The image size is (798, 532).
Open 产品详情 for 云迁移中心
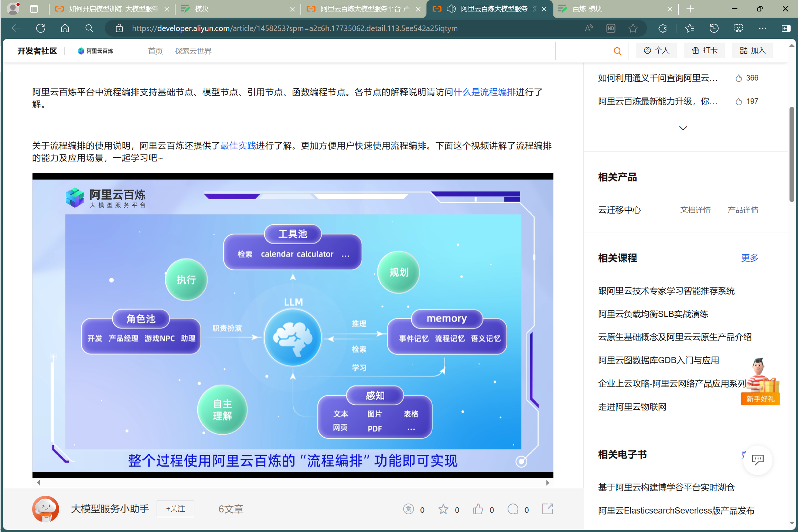pos(743,210)
